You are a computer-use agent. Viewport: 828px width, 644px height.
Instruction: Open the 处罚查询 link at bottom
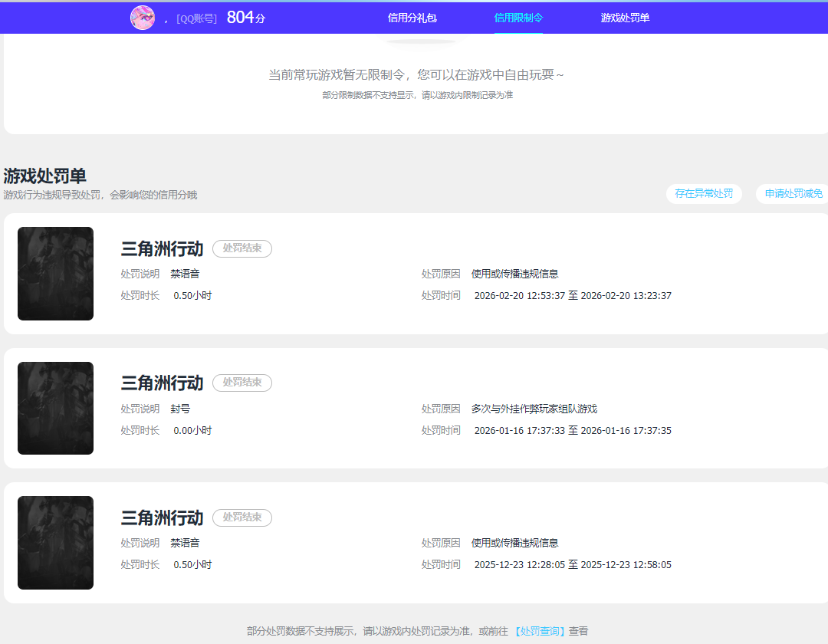[540, 631]
